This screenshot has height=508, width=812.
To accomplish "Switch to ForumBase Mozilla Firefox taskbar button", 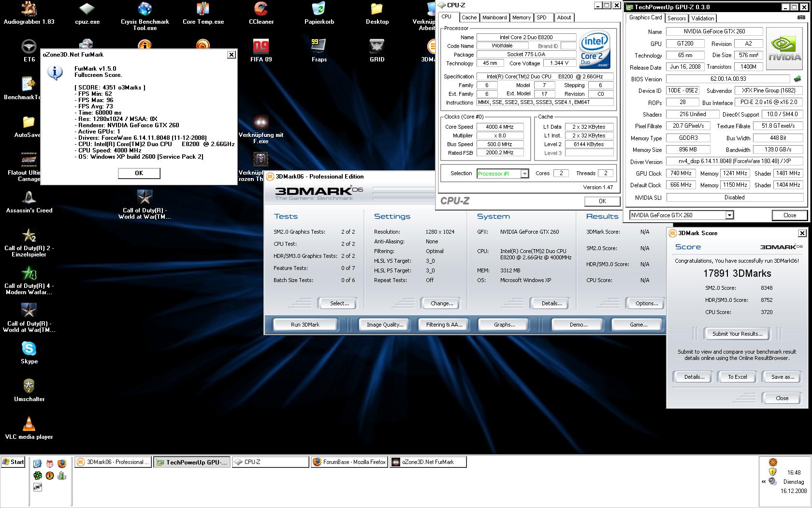I will point(349,462).
